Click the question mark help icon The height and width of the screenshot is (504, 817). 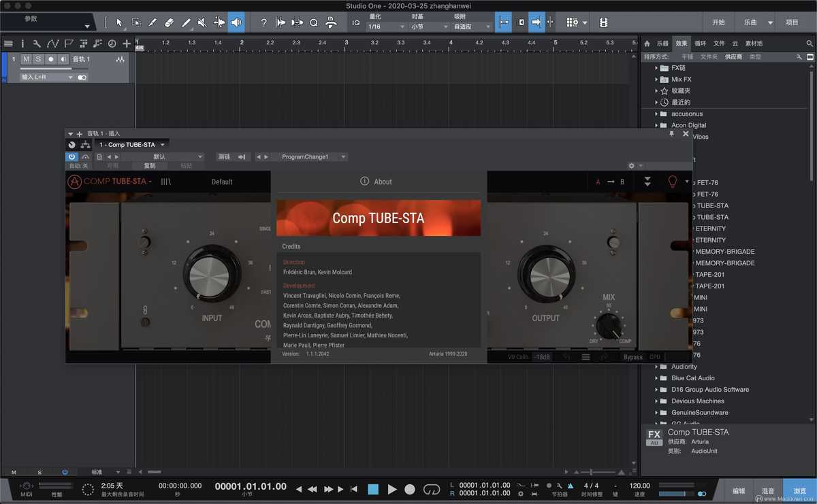[264, 22]
